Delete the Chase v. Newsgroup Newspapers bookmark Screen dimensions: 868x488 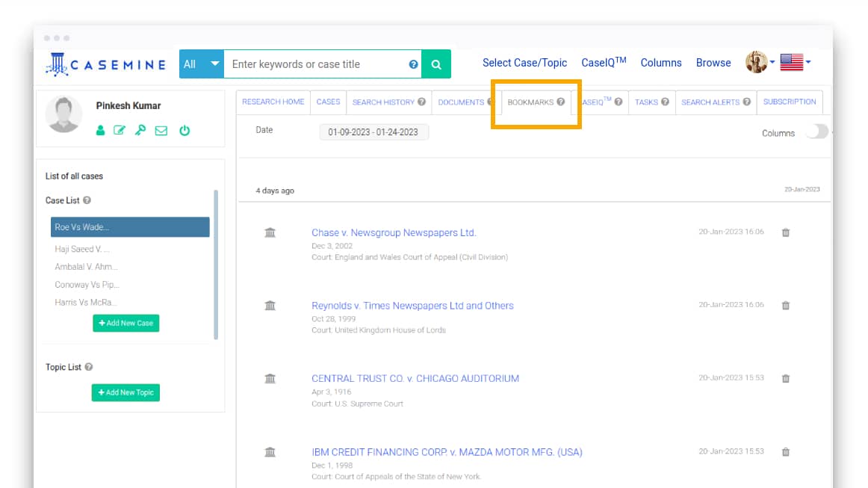point(785,232)
